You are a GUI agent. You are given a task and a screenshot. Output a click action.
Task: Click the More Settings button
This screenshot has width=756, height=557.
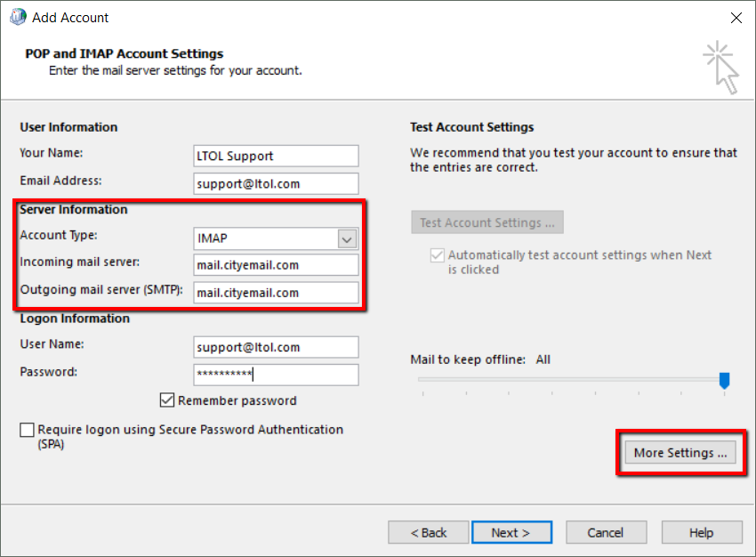pos(680,453)
